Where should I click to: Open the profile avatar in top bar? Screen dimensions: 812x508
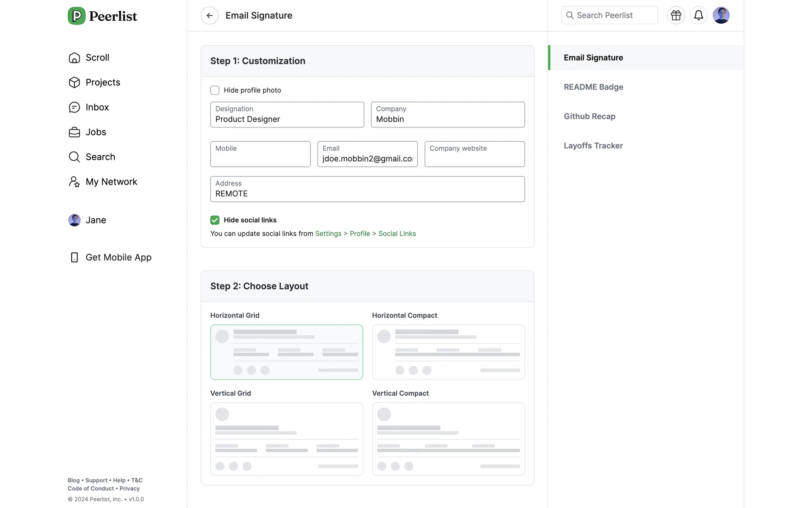point(721,16)
